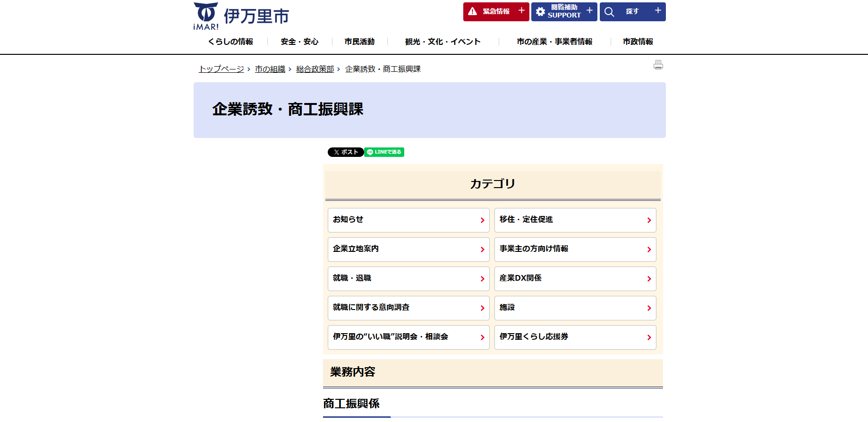Open the 市の産業・事業者情報 menu

point(554,42)
